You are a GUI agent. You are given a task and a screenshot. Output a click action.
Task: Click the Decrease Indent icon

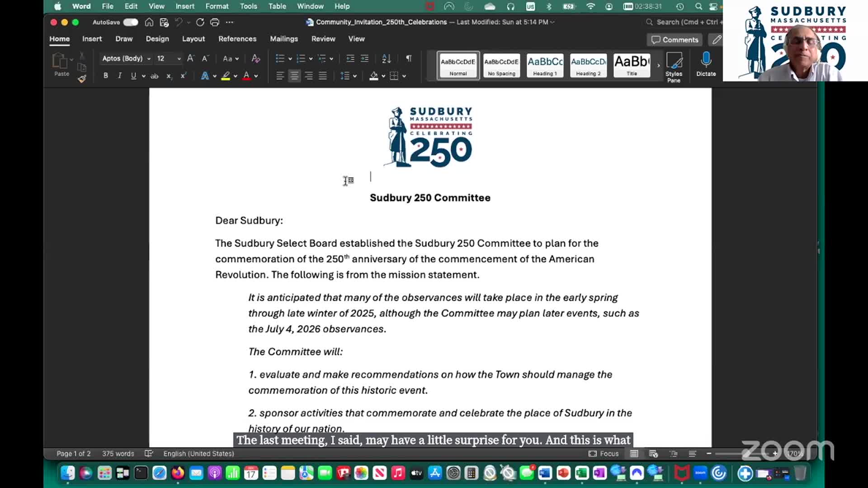coord(350,59)
